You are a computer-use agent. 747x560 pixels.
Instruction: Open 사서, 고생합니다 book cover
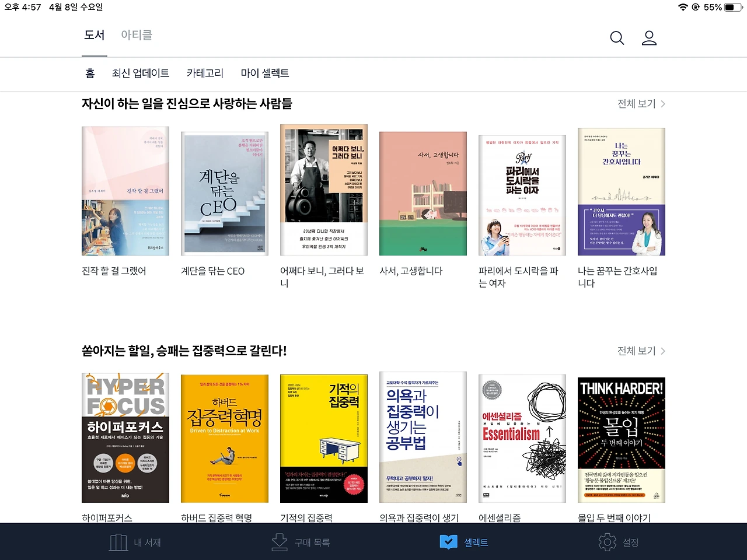tap(423, 194)
